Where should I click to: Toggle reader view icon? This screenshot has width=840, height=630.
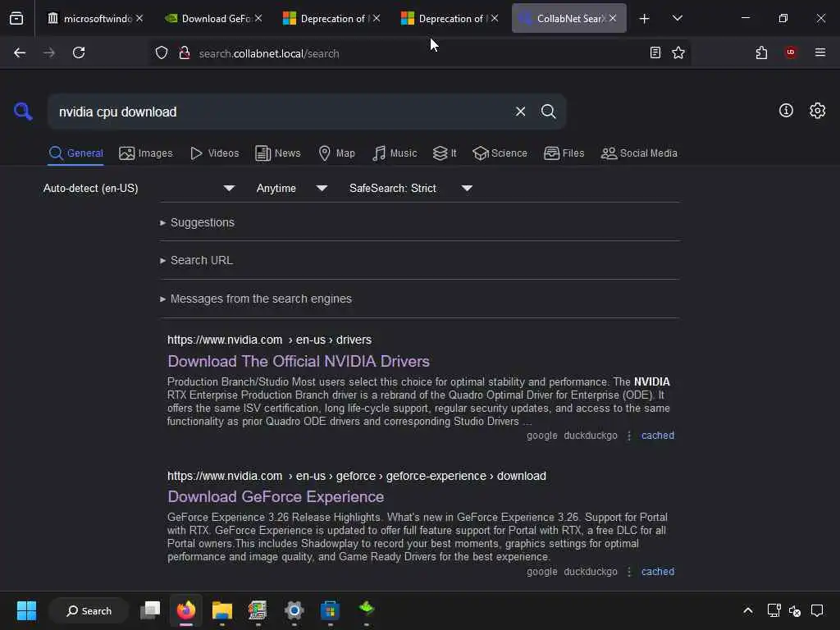click(x=655, y=52)
